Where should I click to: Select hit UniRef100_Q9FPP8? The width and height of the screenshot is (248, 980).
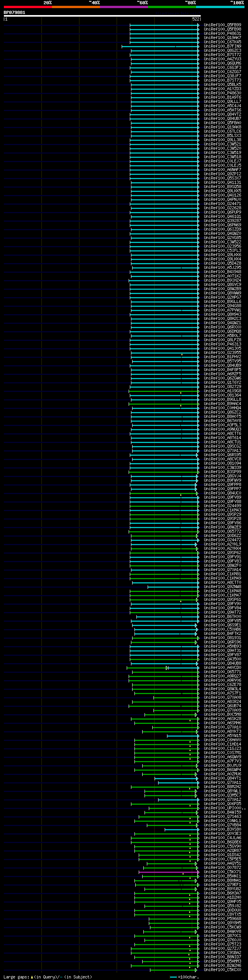[x=222, y=484]
